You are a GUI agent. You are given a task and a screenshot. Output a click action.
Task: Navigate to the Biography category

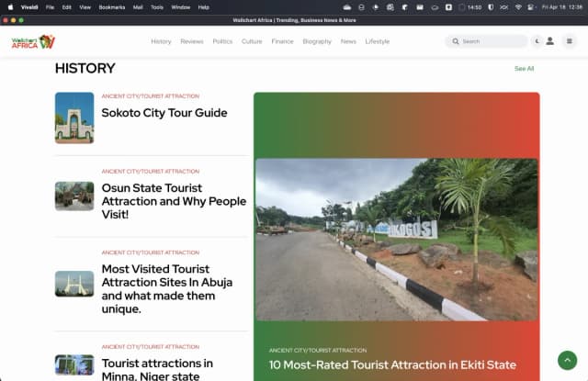click(317, 41)
